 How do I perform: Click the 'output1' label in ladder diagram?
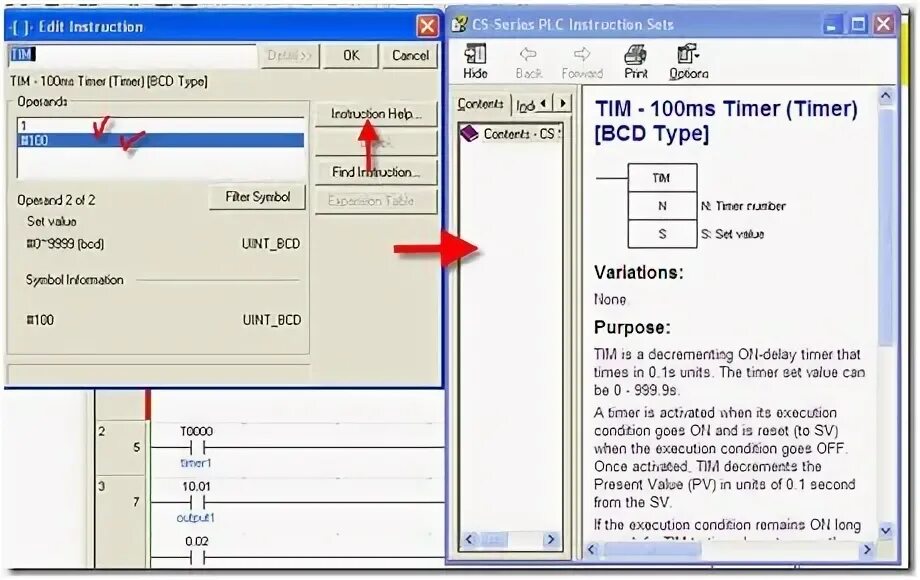click(195, 518)
